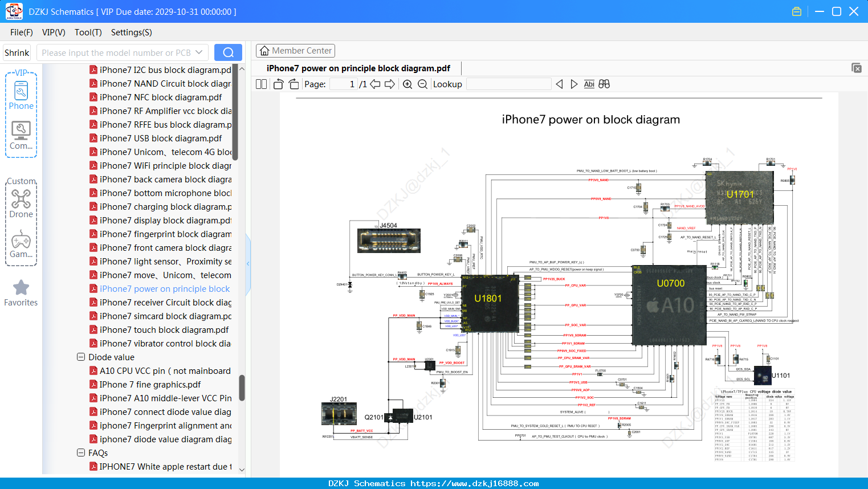868x489 pixels.
Task: Close the PDF tab panel icon
Action: [857, 68]
